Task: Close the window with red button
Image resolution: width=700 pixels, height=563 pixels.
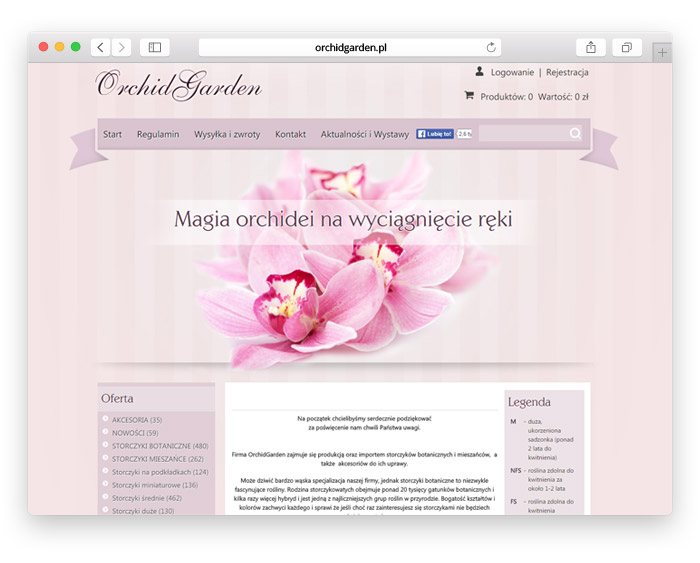Action: (x=43, y=47)
